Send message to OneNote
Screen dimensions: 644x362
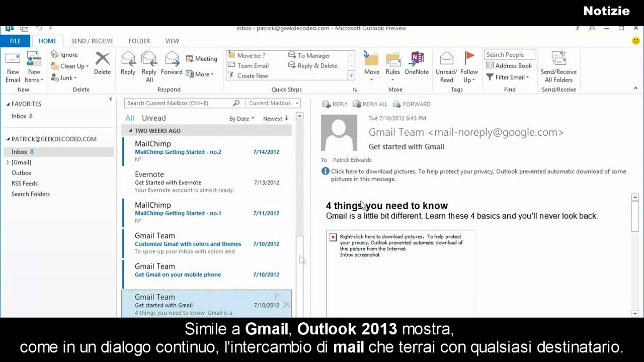(417, 64)
